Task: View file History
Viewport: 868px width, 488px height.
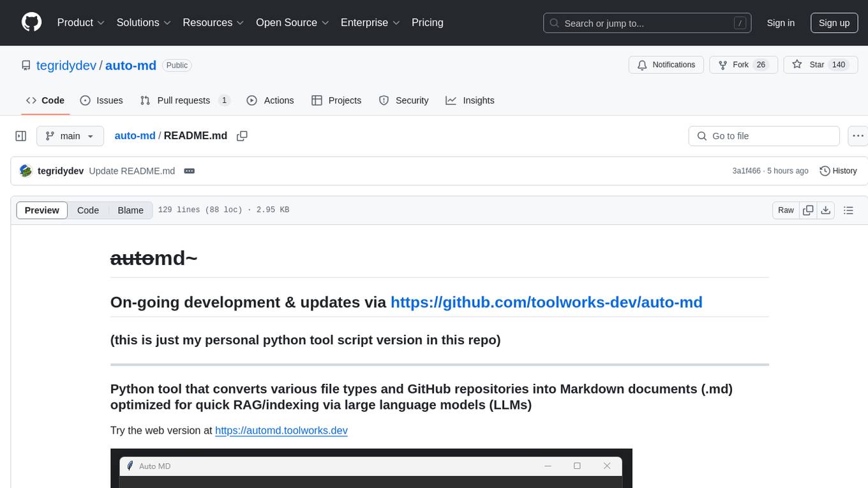Action: pyautogui.click(x=838, y=171)
